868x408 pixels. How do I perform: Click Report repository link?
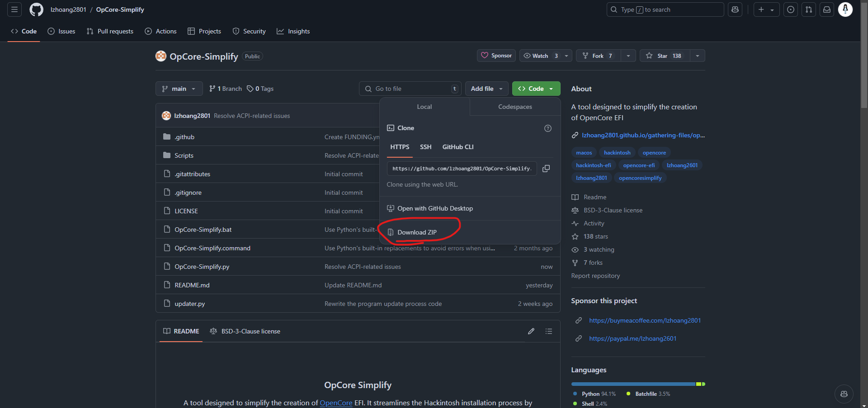595,276
